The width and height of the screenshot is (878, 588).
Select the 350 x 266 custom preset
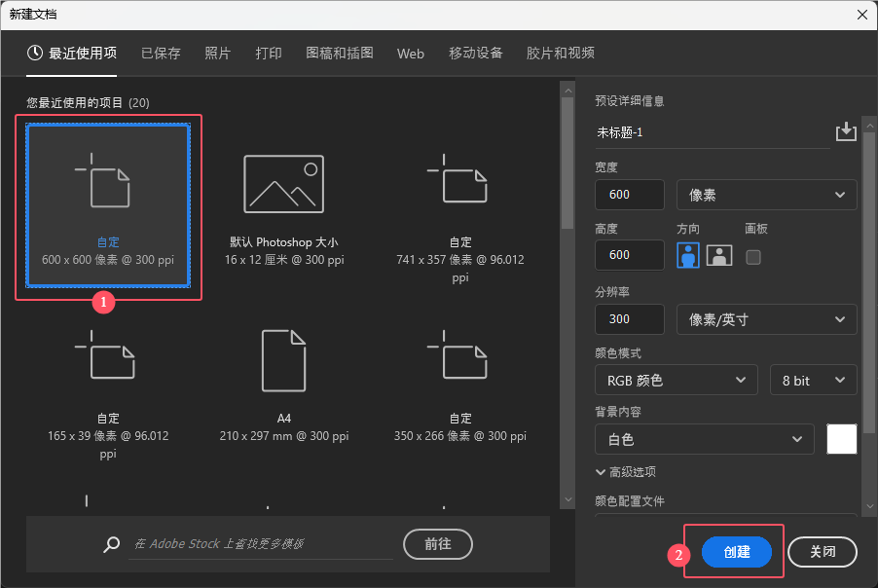pos(460,386)
